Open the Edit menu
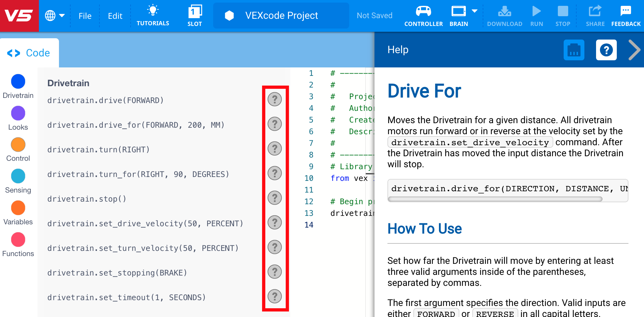The image size is (644, 317). 115,15
